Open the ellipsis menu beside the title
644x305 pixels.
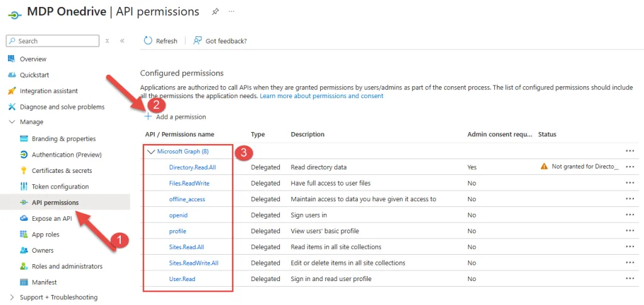(x=231, y=11)
